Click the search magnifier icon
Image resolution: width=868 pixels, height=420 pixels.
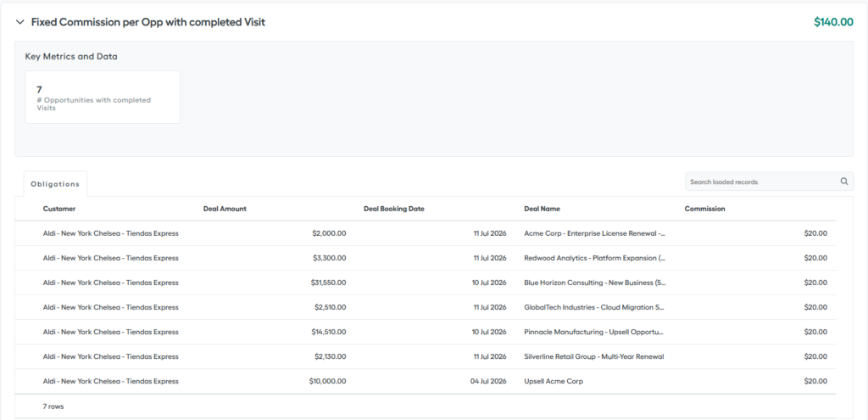[x=844, y=182]
